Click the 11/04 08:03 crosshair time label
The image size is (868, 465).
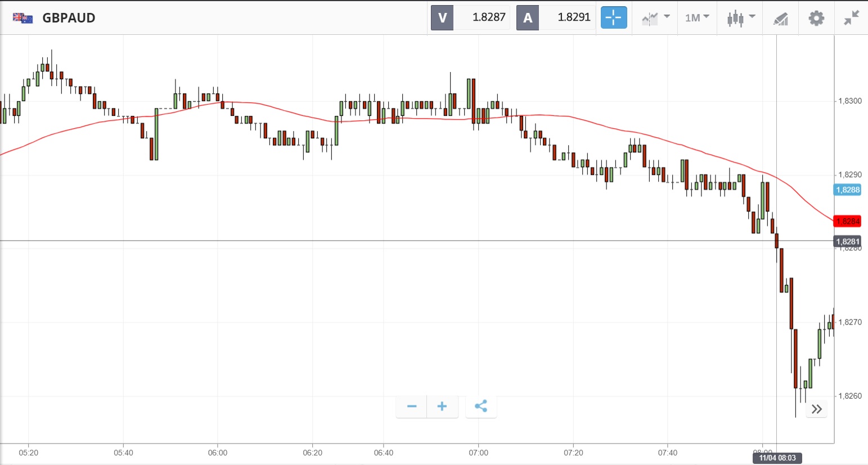(777, 458)
